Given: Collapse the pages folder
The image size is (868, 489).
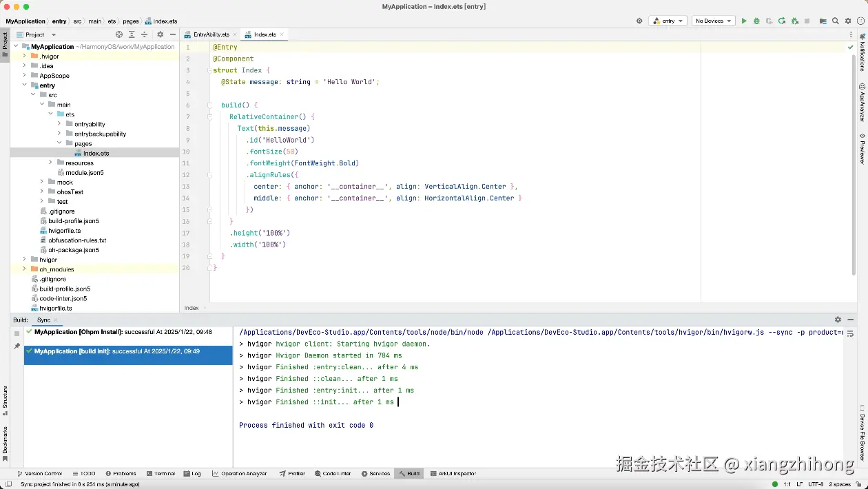Looking at the screenshot, I should pyautogui.click(x=60, y=143).
